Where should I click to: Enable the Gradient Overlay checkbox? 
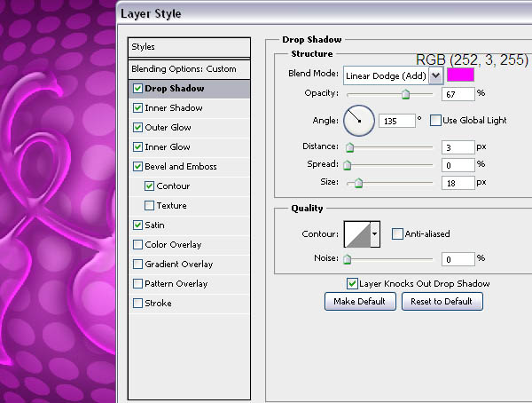pyautogui.click(x=137, y=265)
